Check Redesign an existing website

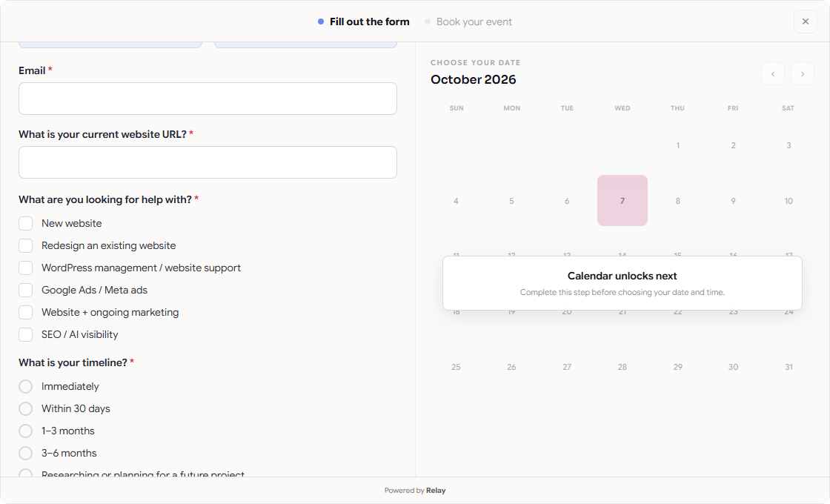click(25, 245)
